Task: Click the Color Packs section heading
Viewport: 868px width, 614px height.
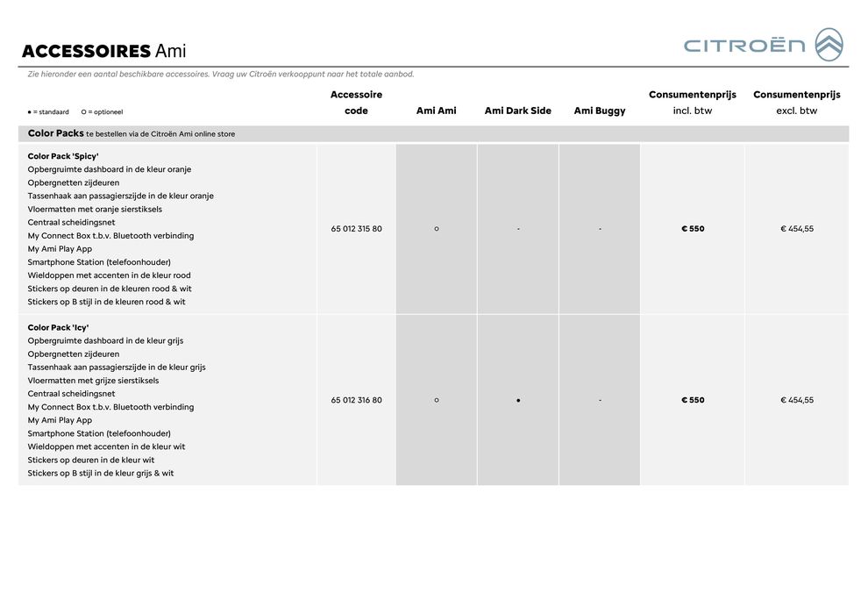Action: pos(56,133)
